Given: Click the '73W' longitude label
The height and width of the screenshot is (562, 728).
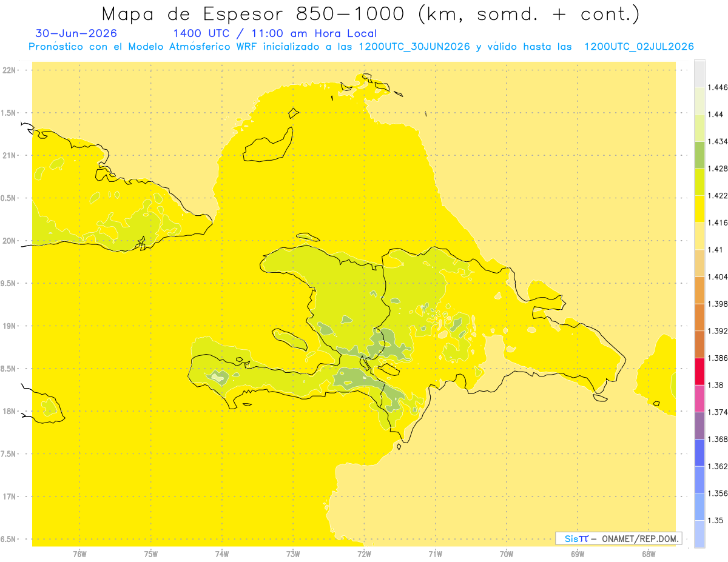Looking at the screenshot, I should (x=293, y=554).
